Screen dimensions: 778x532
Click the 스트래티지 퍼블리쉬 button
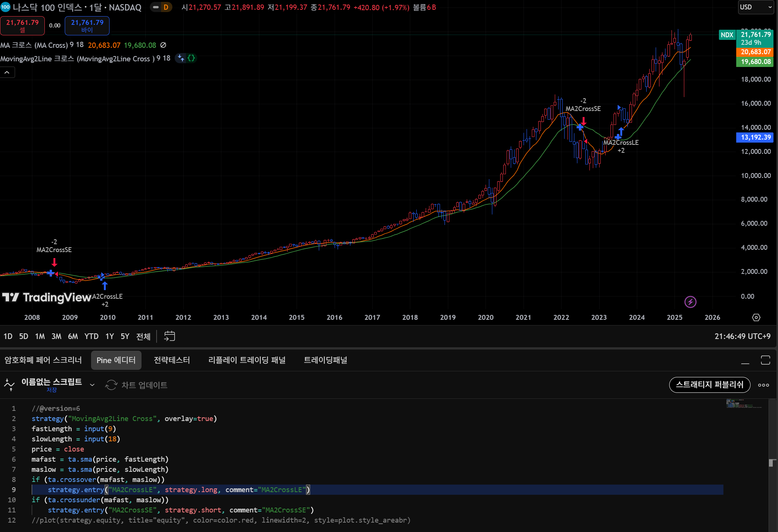pyautogui.click(x=709, y=385)
